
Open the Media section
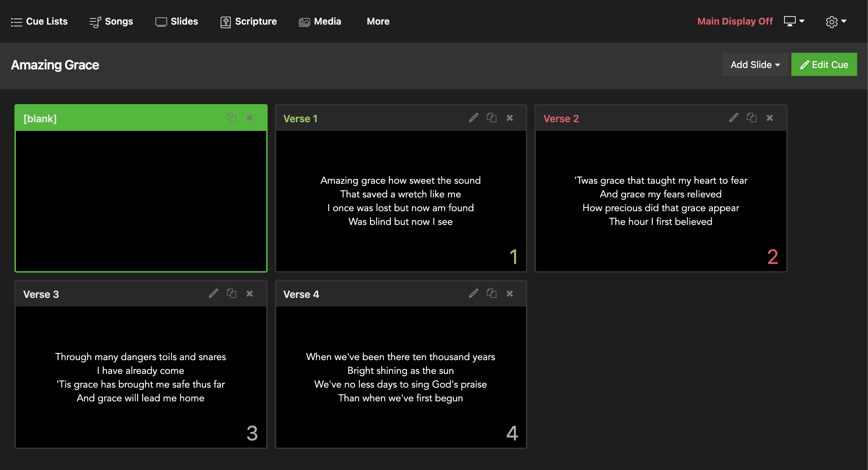pyautogui.click(x=320, y=22)
